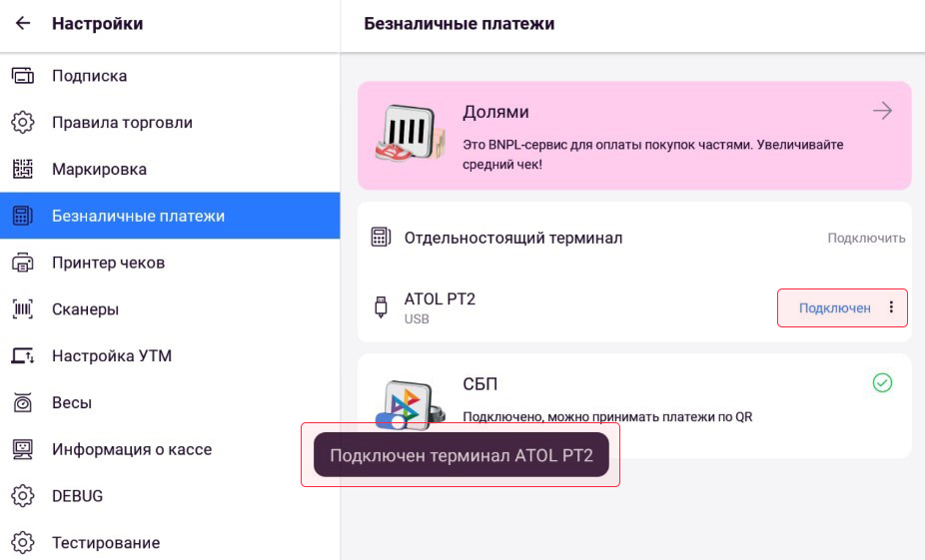
Task: Open the Подписка settings icon
Action: [22, 76]
